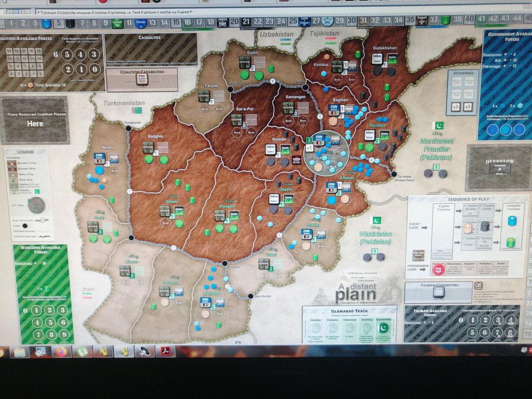Click the Waziristan (Pakistan) label
The image size is (532, 399).
pos(376,237)
